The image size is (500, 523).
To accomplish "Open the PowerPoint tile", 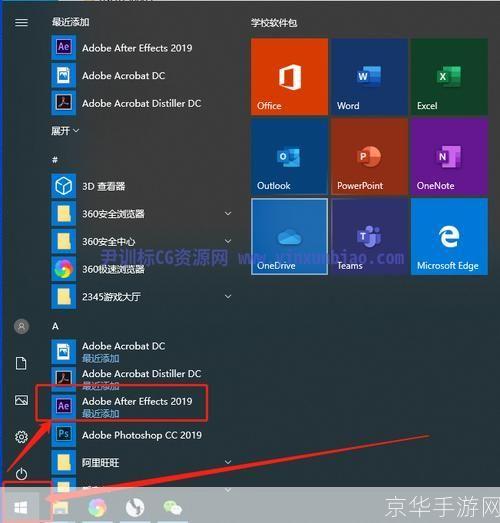I will click(369, 156).
